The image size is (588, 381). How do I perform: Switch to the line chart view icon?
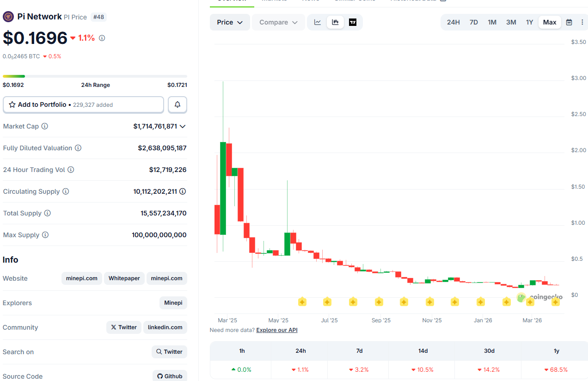click(x=318, y=22)
